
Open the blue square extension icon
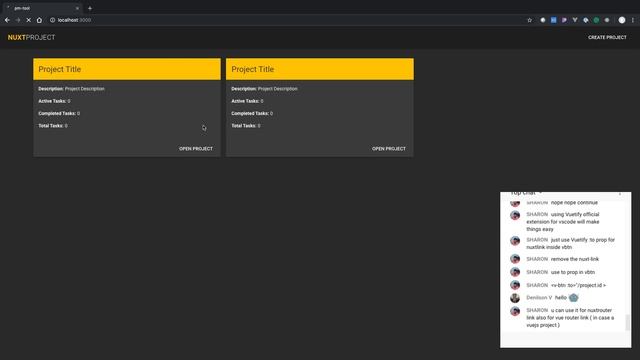[553, 20]
